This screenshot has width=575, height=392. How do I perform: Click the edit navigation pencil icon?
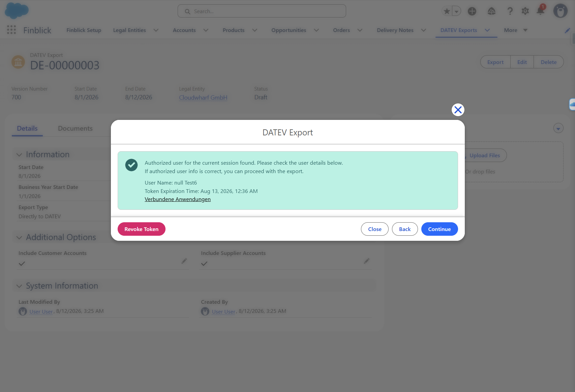pos(568,30)
